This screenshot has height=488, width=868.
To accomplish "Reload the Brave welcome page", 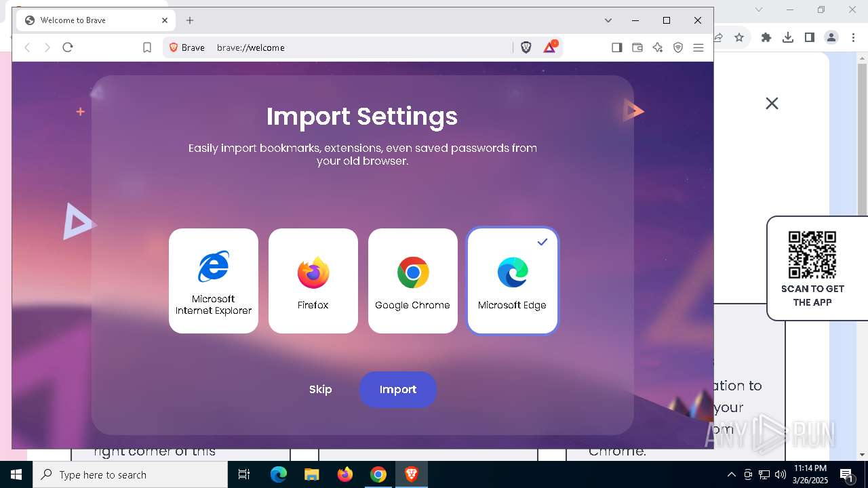I will click(68, 47).
